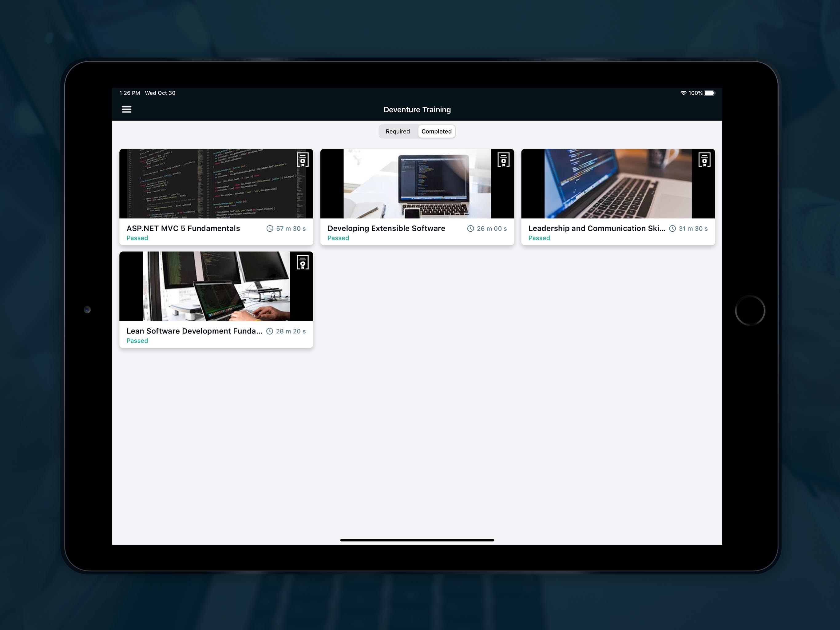Open certificate icon on ASP.NET MVC 5 card

(x=303, y=160)
